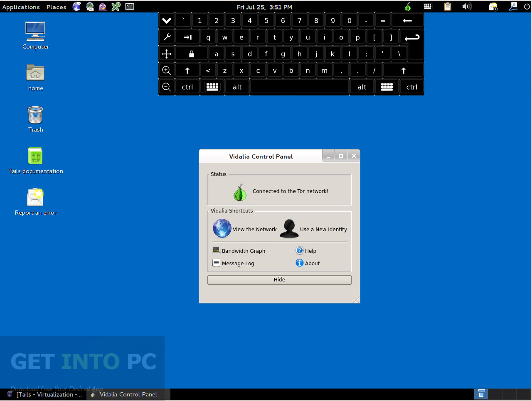
Task: Zoom out the on-screen keyboard
Action: click(167, 87)
